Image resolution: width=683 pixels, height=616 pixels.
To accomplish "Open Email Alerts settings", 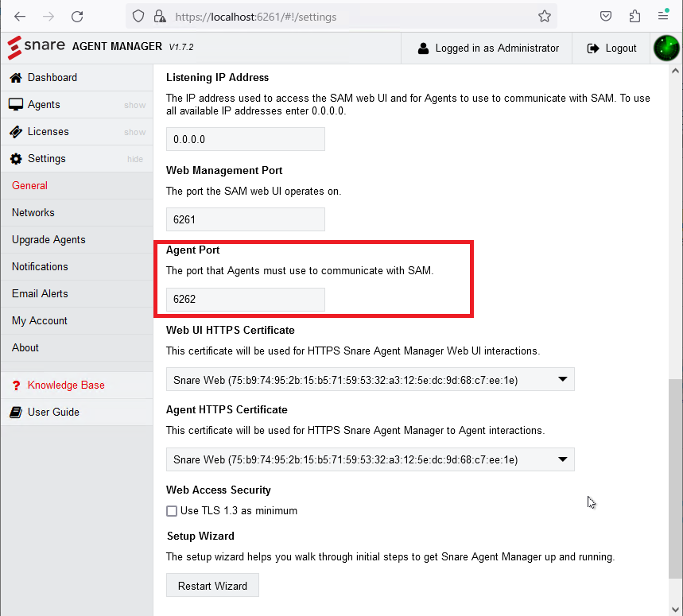I will (x=76, y=293).
